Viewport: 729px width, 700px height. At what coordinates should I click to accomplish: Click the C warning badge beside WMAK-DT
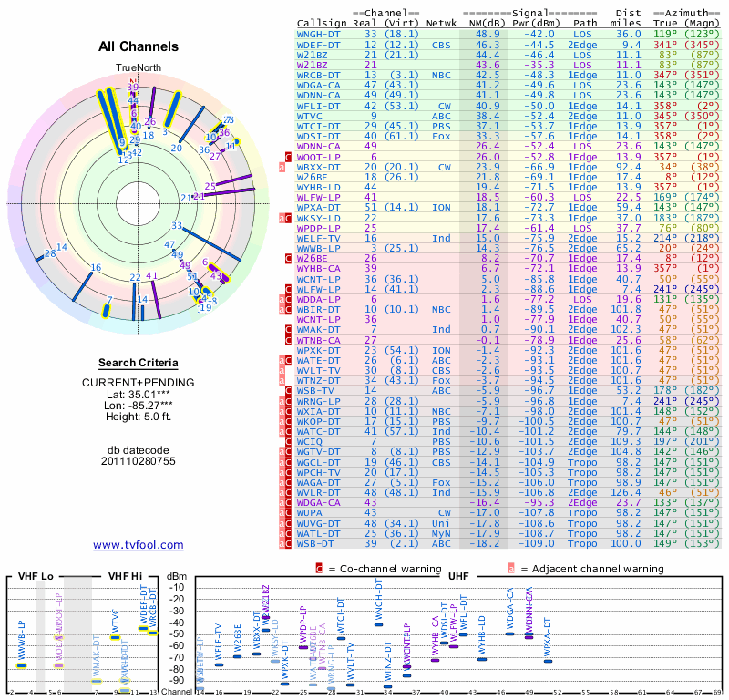coord(288,329)
